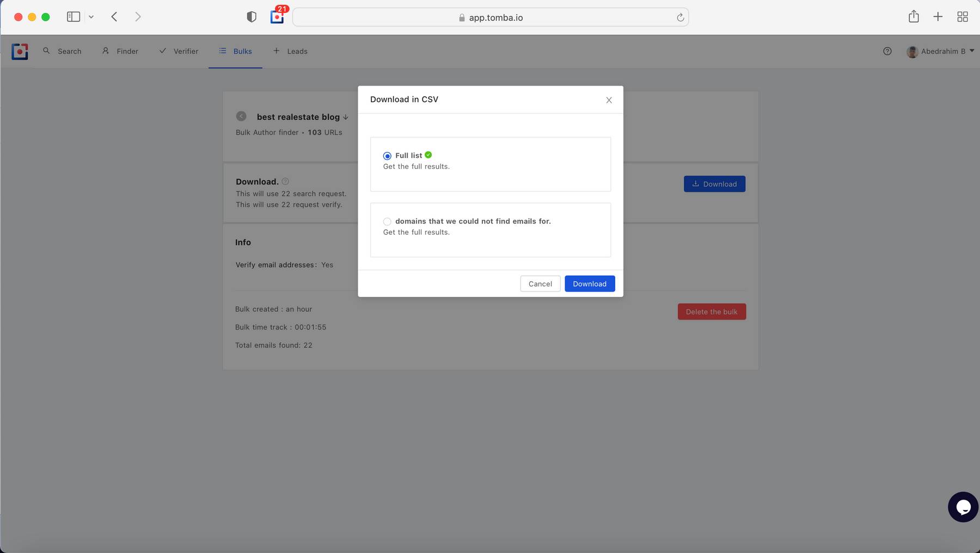
Task: Go back in Safari history
Action: 114,17
